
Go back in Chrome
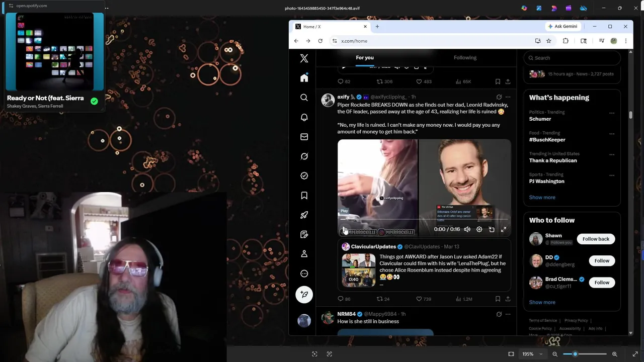pos(296,41)
